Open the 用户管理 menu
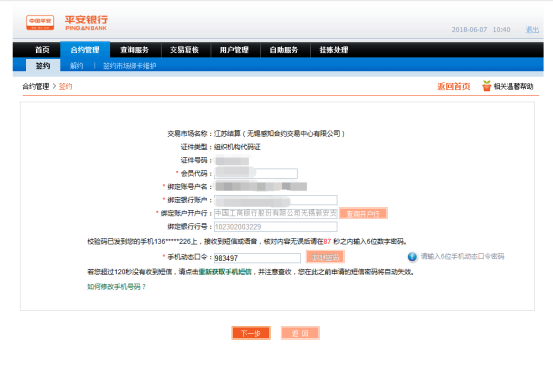The height and width of the screenshot is (367, 553). (x=234, y=50)
